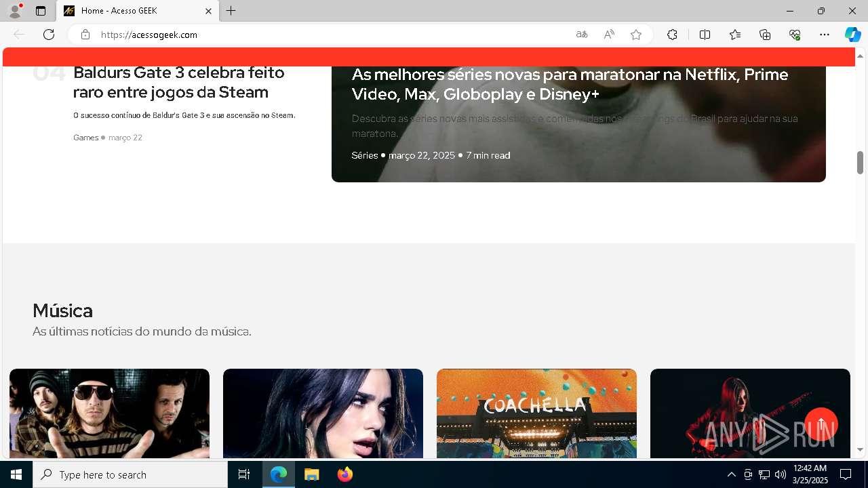Open Collections icon
Screen dimensions: 868x488
(765, 35)
